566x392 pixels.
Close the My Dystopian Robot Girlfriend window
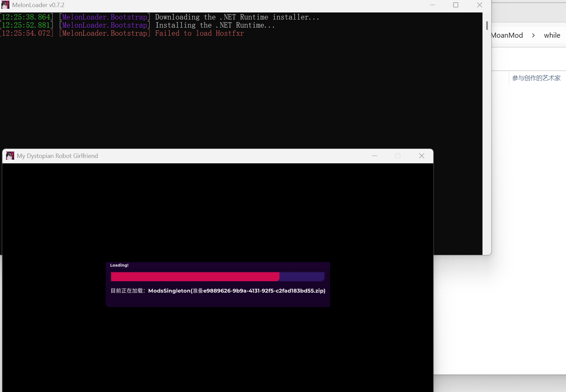point(422,156)
